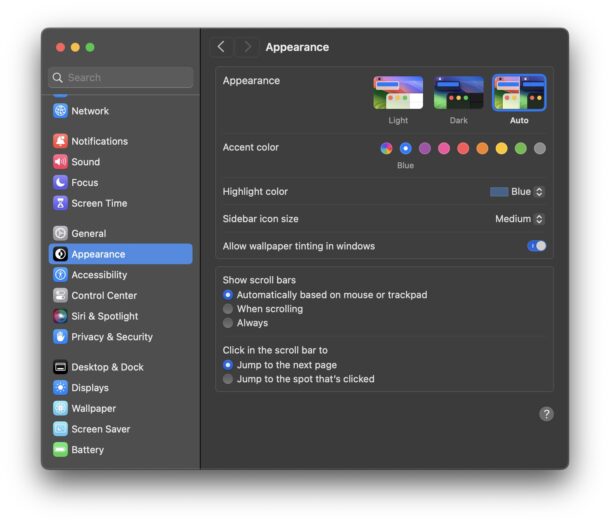Viewport: 610px width, 524px height.
Task: Open Accessibility settings label
Action: (x=99, y=274)
